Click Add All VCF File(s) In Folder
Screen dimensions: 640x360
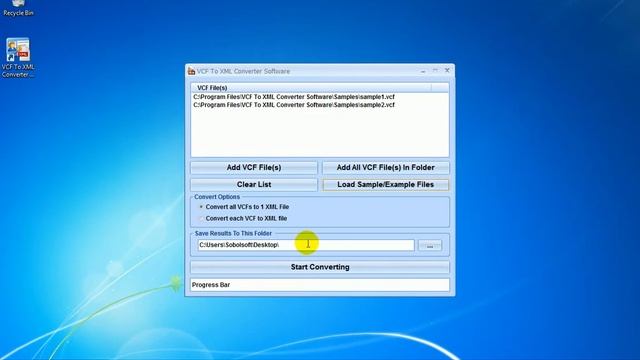[x=385, y=168]
